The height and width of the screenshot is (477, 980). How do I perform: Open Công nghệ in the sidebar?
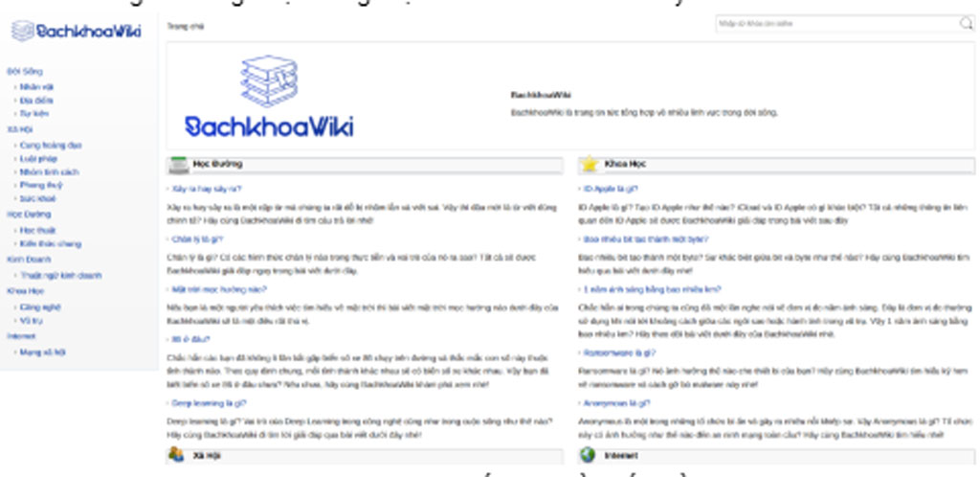40,307
